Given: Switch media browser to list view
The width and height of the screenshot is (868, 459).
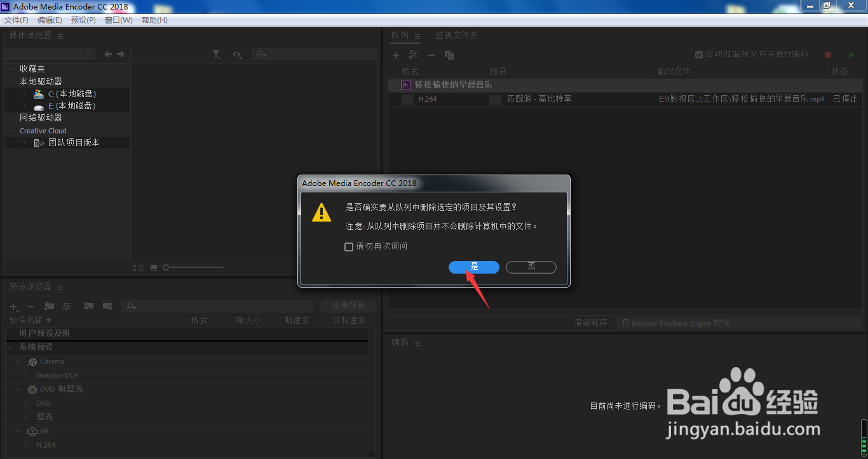Looking at the screenshot, I should (139, 268).
